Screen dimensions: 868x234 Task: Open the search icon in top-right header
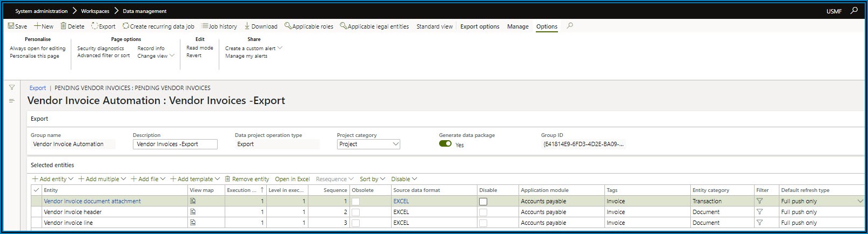[854, 10]
